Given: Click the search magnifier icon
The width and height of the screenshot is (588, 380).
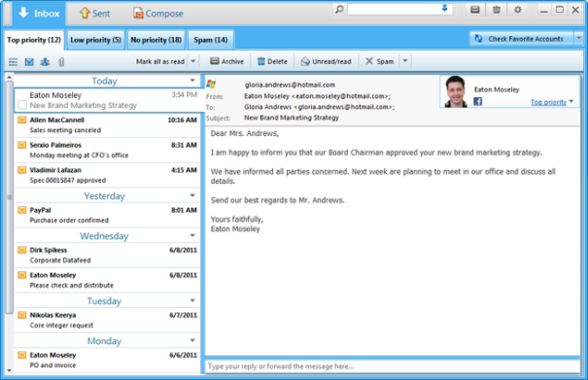Looking at the screenshot, I should coord(339,9).
